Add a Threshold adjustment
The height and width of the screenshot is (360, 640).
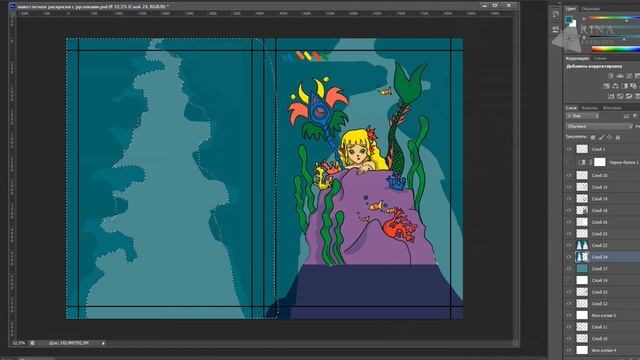(x=629, y=96)
